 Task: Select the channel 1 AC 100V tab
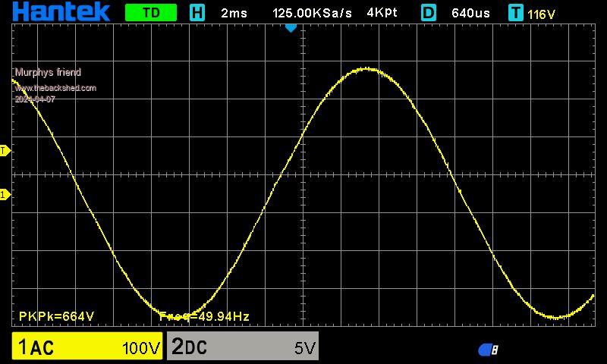coord(87,347)
